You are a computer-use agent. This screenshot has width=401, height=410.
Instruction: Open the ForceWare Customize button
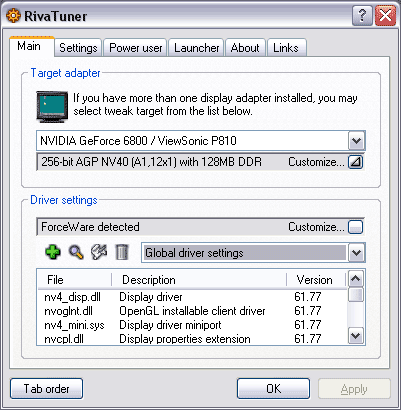356,227
